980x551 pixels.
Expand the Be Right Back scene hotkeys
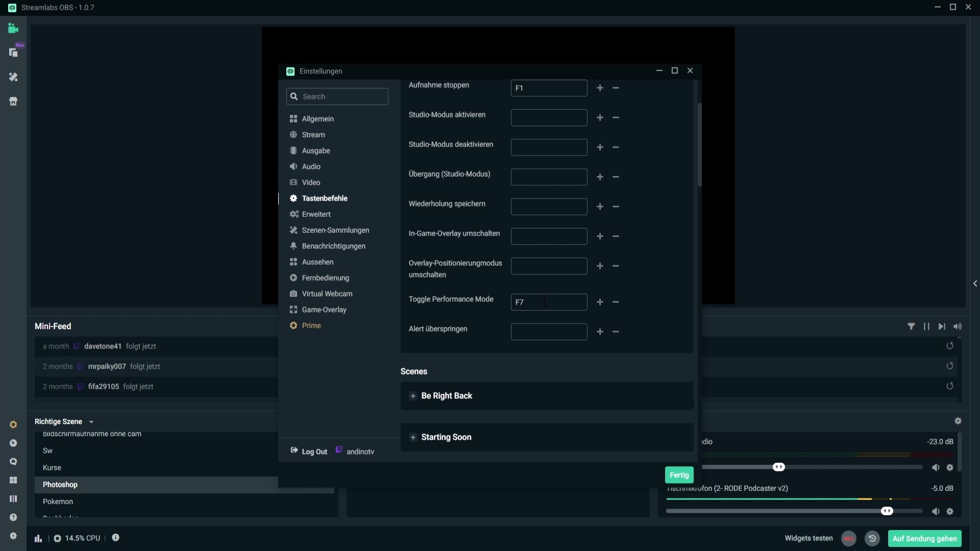(413, 396)
